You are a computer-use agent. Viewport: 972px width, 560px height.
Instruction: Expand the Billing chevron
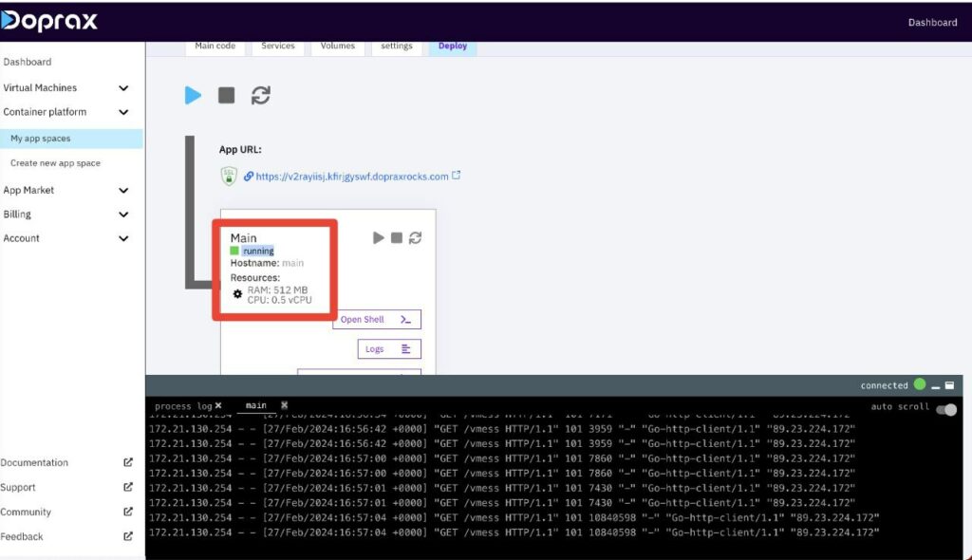[123, 215]
